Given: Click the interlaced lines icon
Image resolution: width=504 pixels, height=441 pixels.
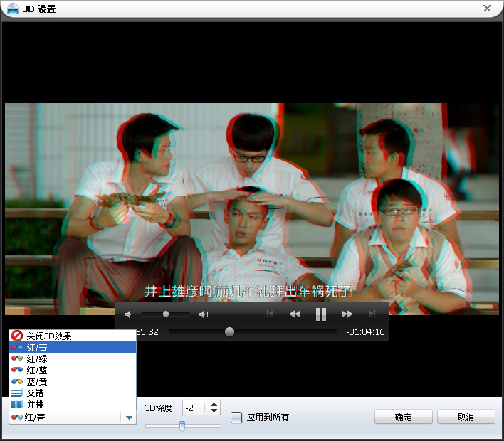Looking at the screenshot, I should (16, 393).
